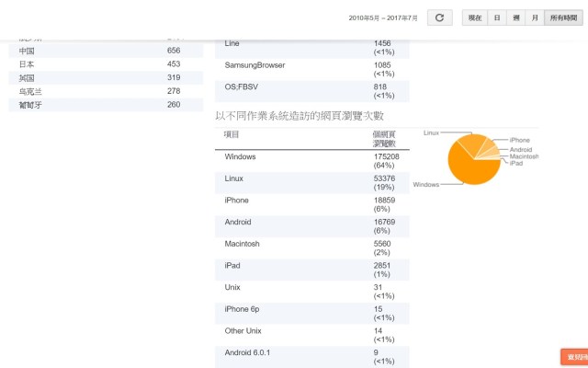Click the Windows row in the OS table
The image size is (588, 368).
click(x=312, y=161)
